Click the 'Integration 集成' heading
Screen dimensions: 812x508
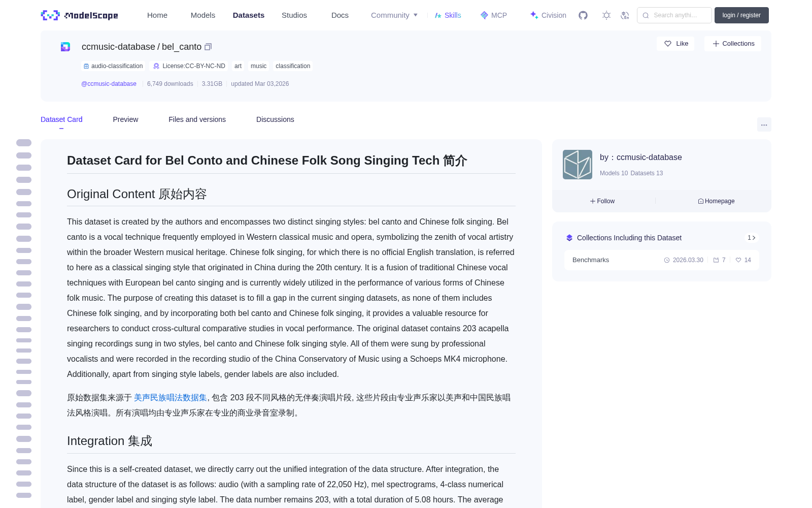pyautogui.click(x=110, y=441)
